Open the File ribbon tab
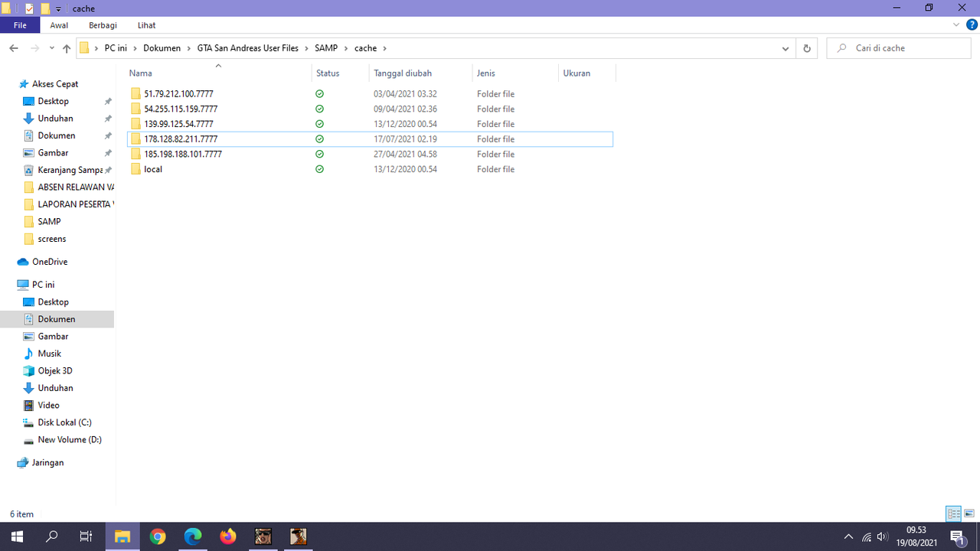 click(x=20, y=25)
